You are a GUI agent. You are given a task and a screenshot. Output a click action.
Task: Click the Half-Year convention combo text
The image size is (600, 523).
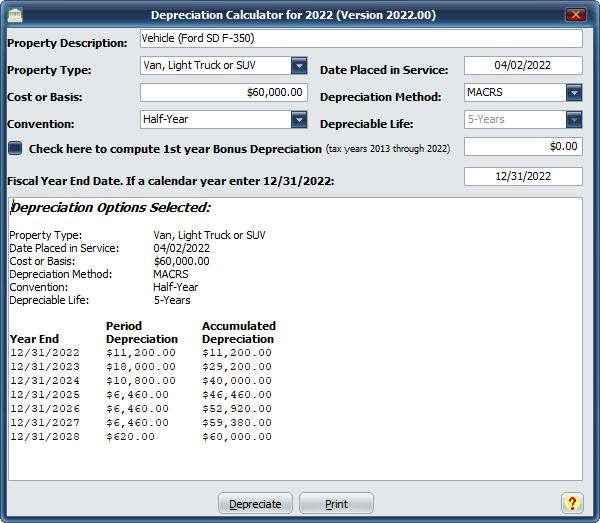[x=166, y=119]
